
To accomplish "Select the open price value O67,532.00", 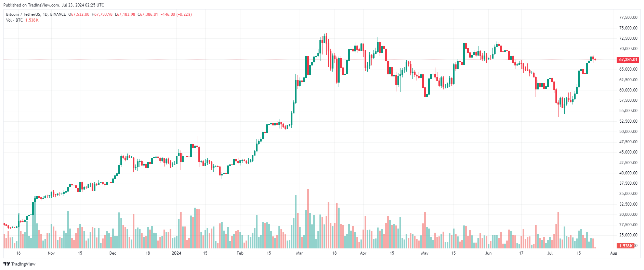I will [79, 14].
